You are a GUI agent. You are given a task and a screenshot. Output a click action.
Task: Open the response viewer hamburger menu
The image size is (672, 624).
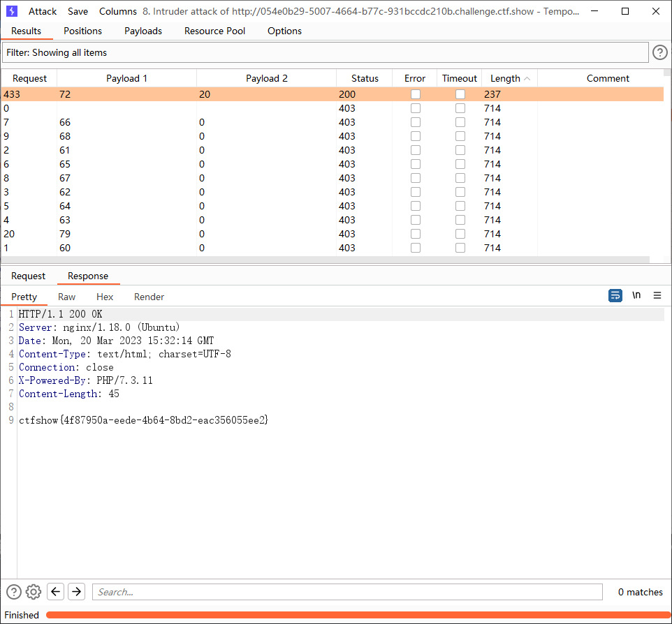click(657, 295)
